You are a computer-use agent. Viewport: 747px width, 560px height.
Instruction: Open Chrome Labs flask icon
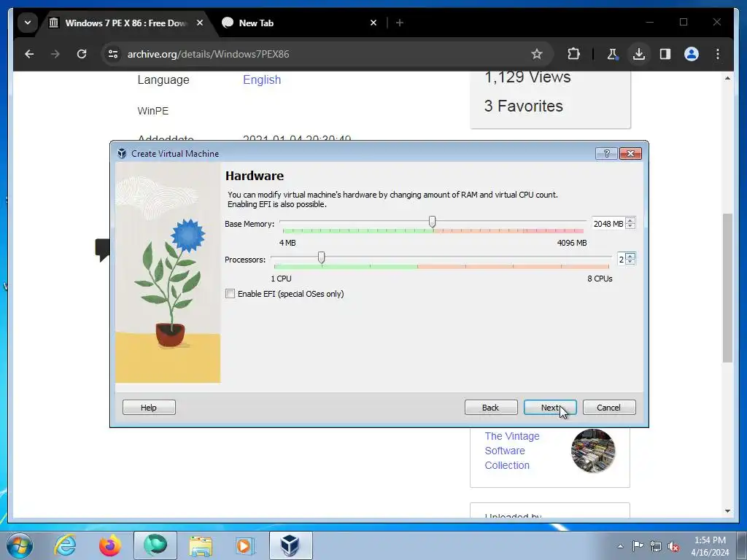(613, 54)
